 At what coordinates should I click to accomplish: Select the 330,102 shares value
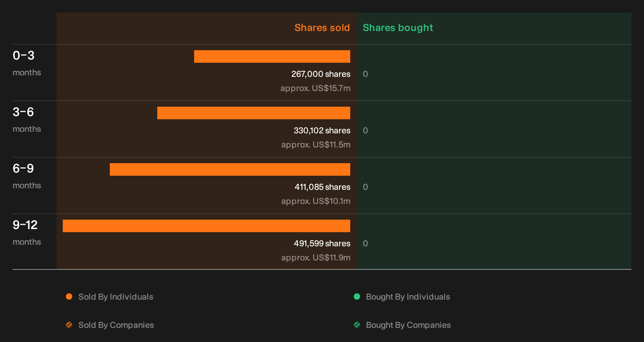pos(322,131)
